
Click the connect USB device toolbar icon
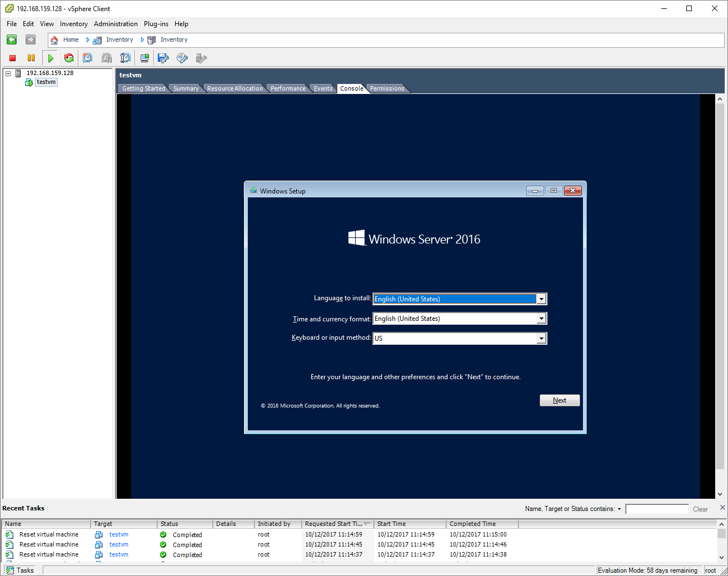201,58
